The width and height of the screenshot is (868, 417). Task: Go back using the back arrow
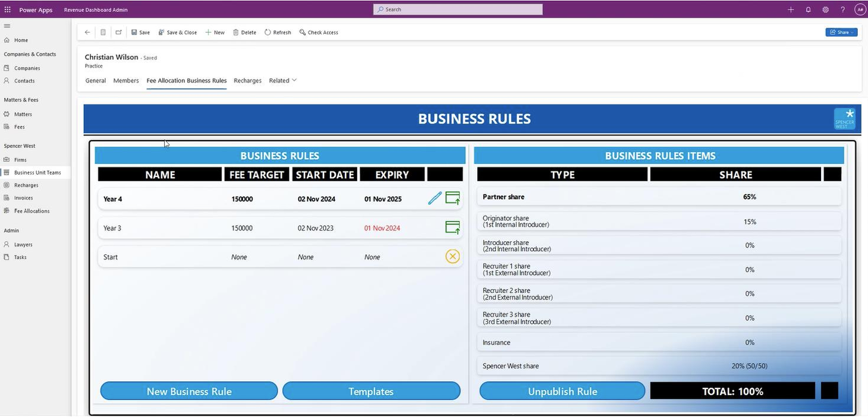click(87, 32)
